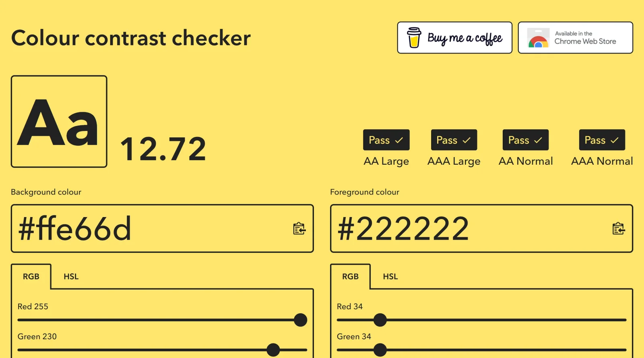Click the paste icon in the foreground colour field
The image size is (644, 358).
click(619, 229)
